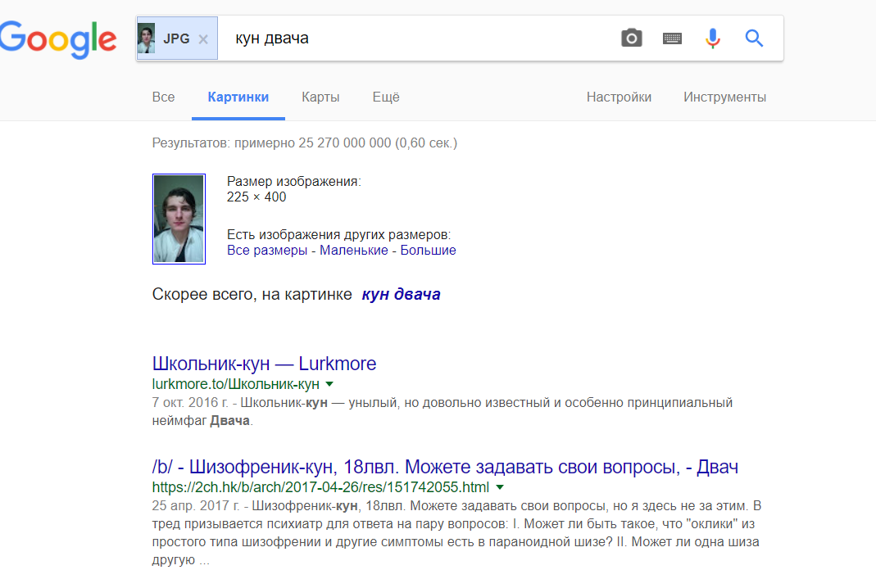Click the '225 × 400' size value
Viewport: 876px width, 588px height.
[x=256, y=197]
